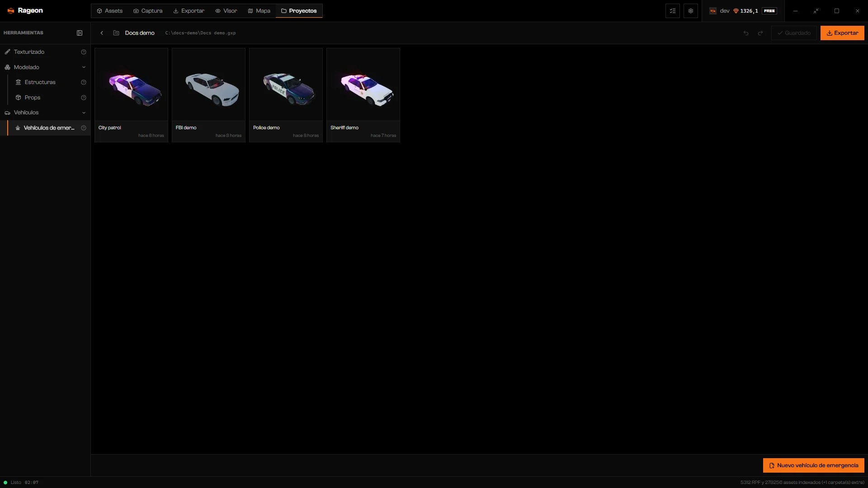The width and height of the screenshot is (868, 488).
Task: Click 'hace 7 horas' under Sheriff demo
Action: [x=383, y=136]
